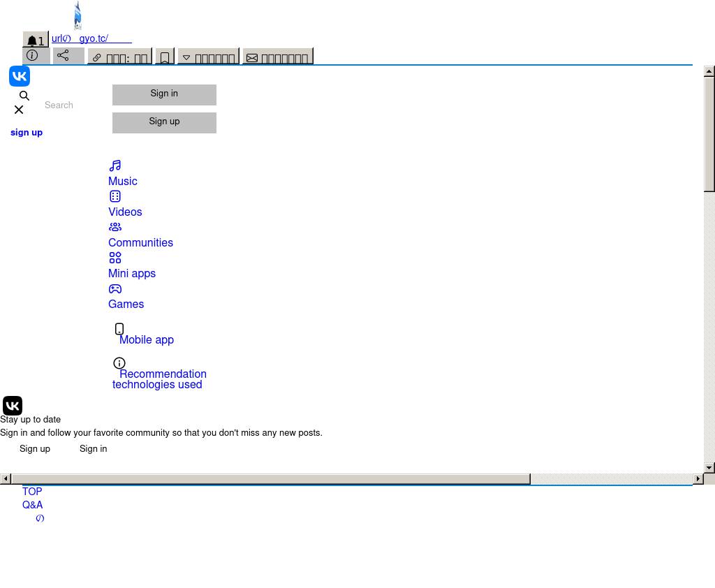Open the info circle button in toolbar
Screen dimensions: 715x588
tap(36, 56)
